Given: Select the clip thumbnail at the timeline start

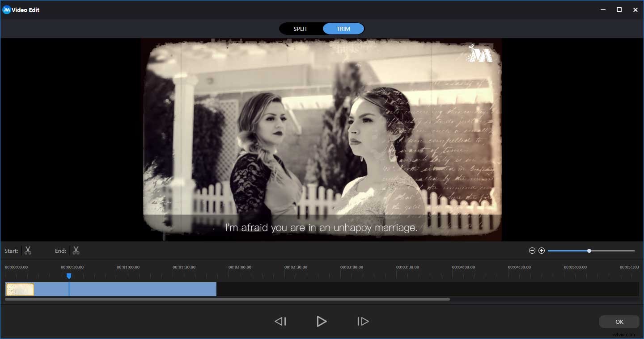Looking at the screenshot, I should [x=19, y=289].
